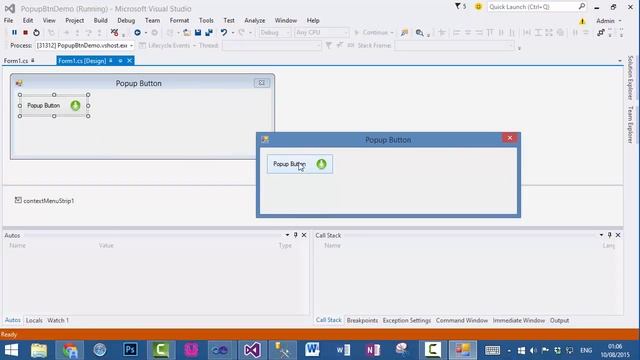Select Popup Button in the designer form
Viewport: 640px width, 360px height.
click(54, 105)
